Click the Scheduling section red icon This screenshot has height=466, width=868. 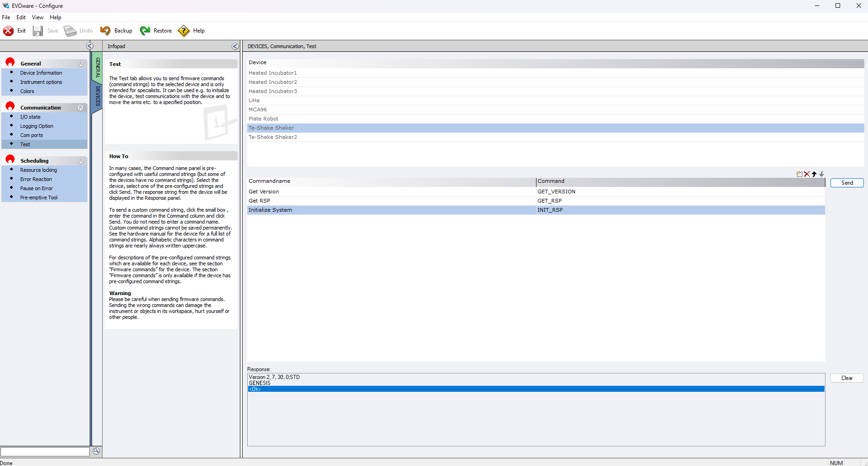[10, 159]
